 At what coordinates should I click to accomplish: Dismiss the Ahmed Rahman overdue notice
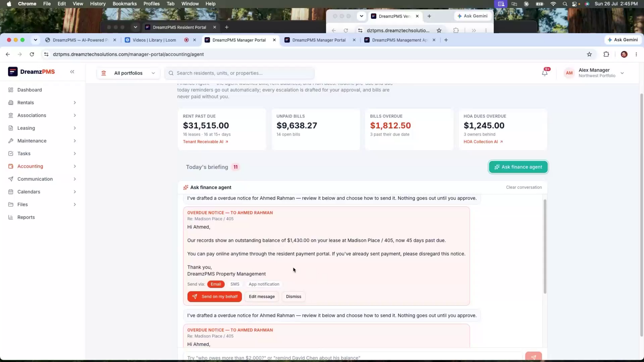click(x=294, y=297)
